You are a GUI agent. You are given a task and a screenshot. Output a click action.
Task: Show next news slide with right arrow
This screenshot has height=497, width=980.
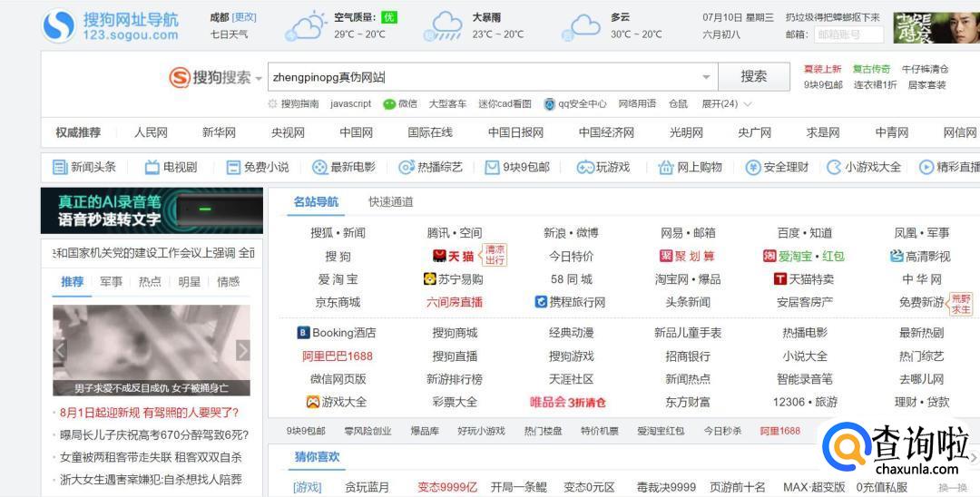pyautogui.click(x=242, y=350)
